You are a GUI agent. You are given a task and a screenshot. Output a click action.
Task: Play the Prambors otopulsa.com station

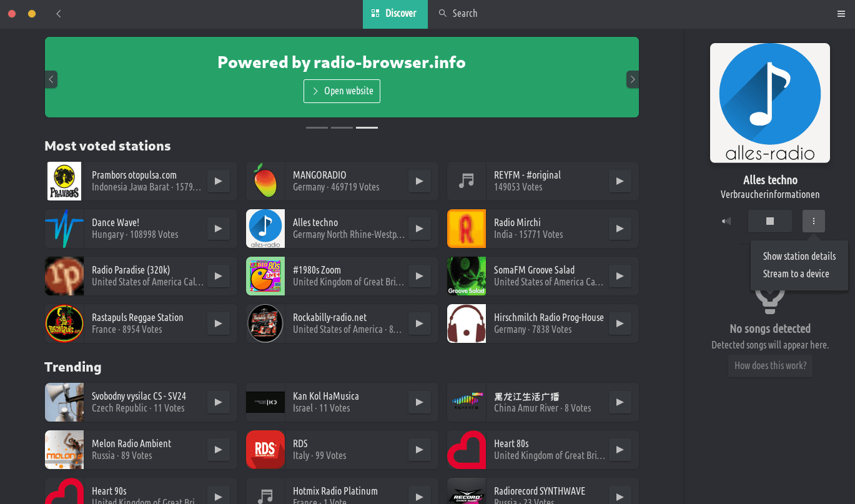coord(218,181)
